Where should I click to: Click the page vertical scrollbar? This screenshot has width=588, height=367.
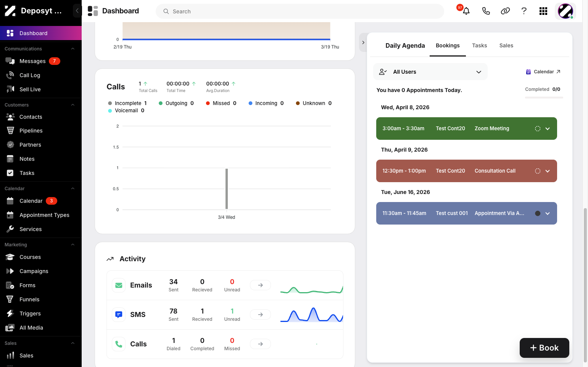pyautogui.click(x=585, y=285)
